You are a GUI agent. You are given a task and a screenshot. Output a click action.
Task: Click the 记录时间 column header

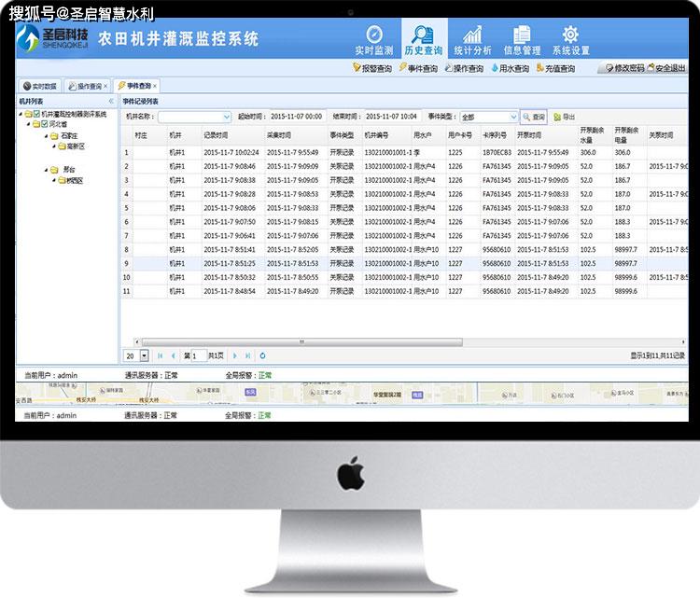pyautogui.click(x=232, y=135)
